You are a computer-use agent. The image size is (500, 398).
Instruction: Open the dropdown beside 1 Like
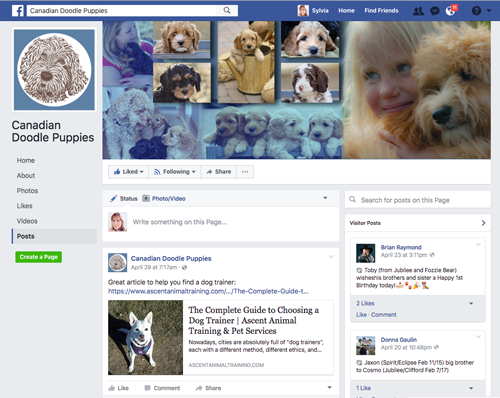(x=471, y=388)
